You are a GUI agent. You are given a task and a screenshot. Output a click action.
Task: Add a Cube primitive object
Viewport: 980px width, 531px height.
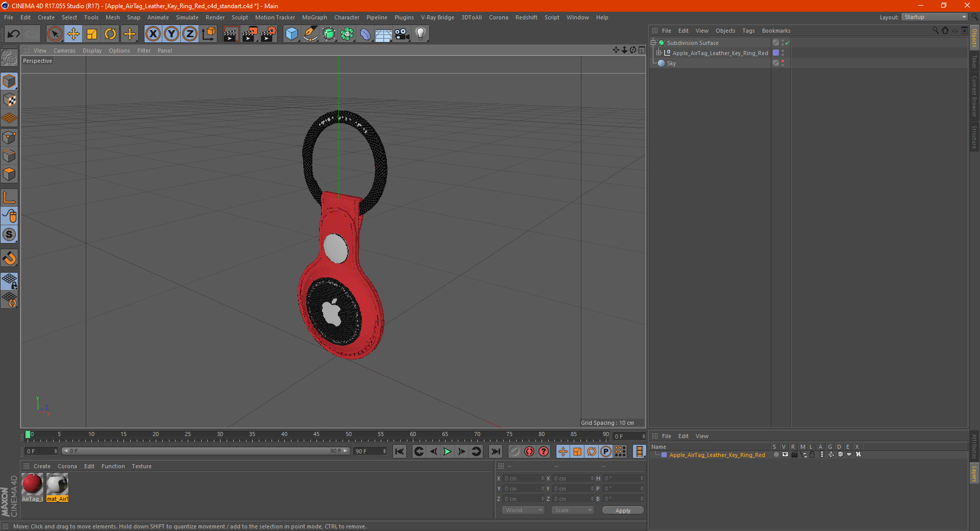click(291, 34)
